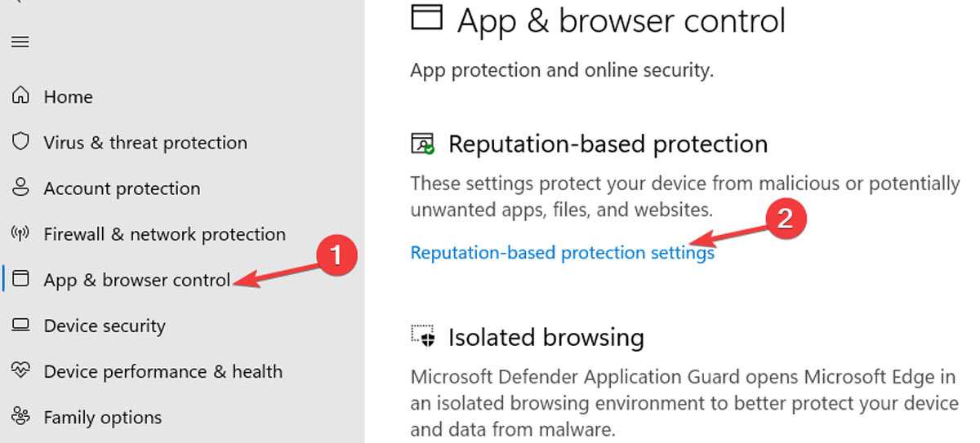Click the Home house icon
Screen dimensions: 980x443
pos(20,96)
